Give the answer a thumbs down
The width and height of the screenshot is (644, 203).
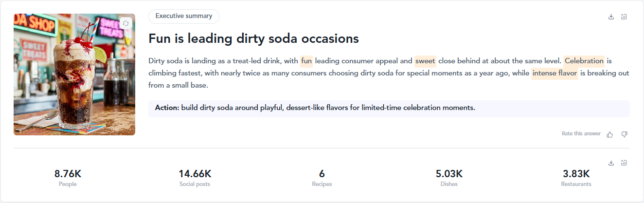click(x=625, y=134)
